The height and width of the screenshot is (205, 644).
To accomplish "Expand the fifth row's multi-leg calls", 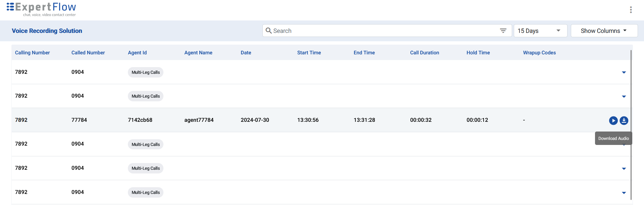I will click(624, 169).
